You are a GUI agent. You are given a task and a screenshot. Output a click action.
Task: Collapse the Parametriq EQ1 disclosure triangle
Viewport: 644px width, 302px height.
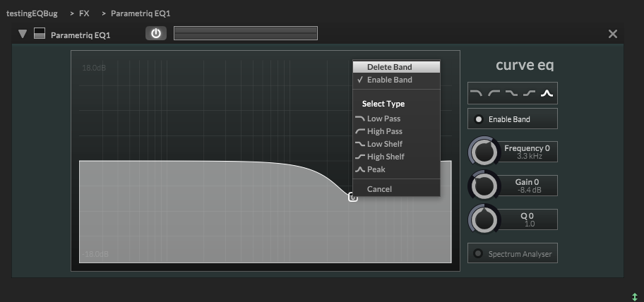(x=22, y=34)
